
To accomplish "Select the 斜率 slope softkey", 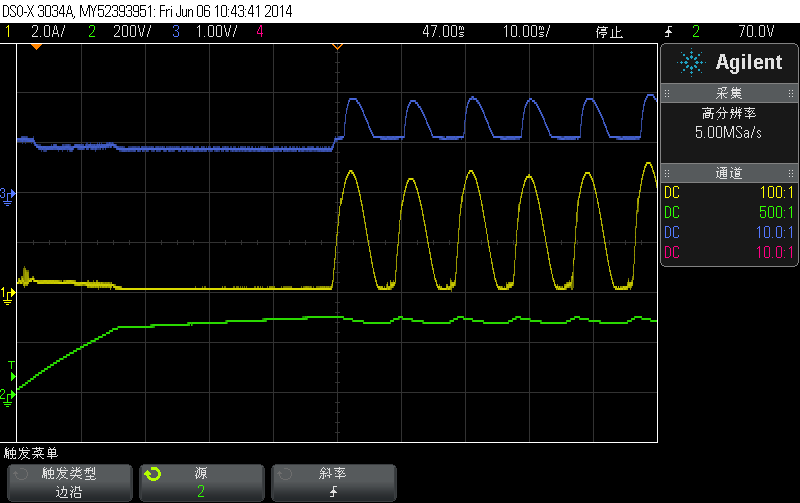I will click(x=334, y=483).
